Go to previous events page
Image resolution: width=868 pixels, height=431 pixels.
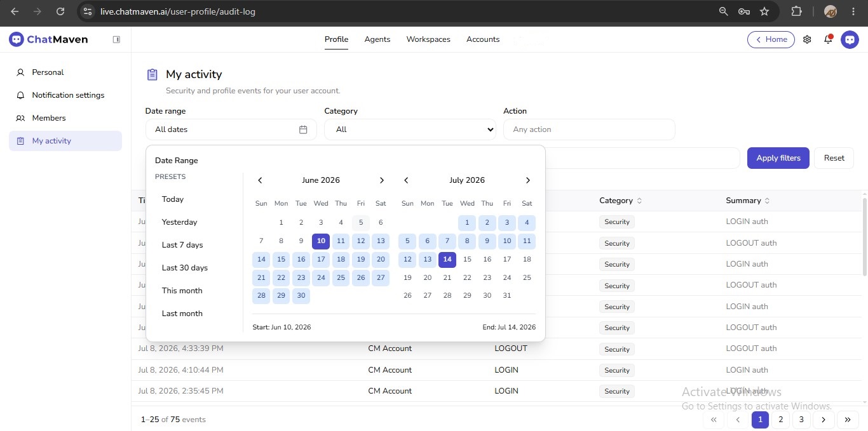738,420
